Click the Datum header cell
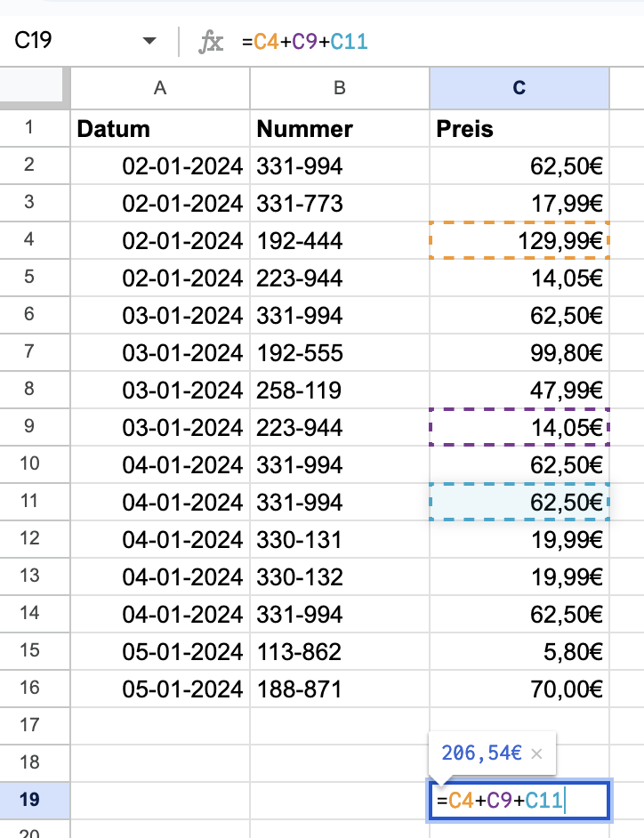This screenshot has height=838, width=644. pyautogui.click(x=160, y=129)
